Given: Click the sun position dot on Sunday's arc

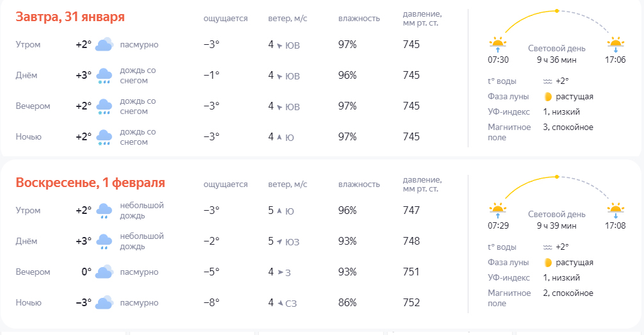Looking at the screenshot, I should [x=556, y=177].
